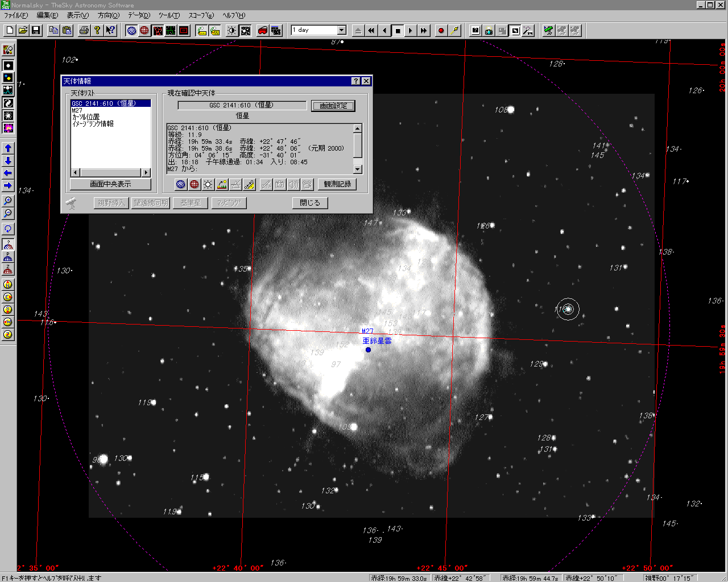
Task: Click the magic wand image icon
Action: [528, 30]
